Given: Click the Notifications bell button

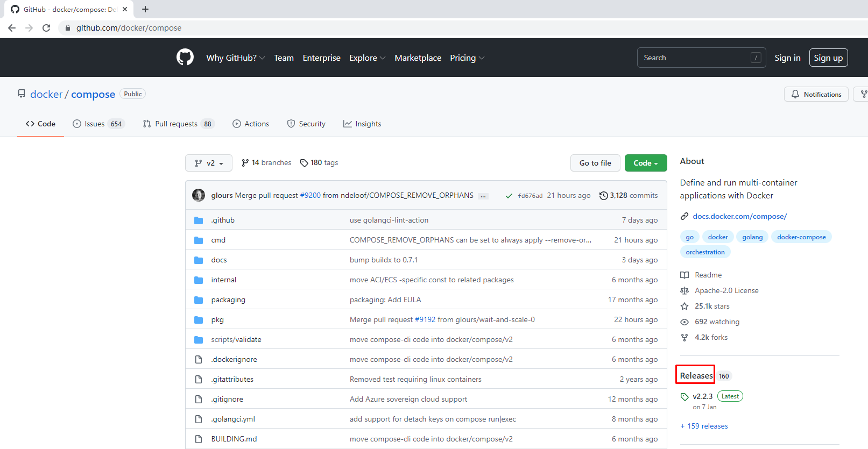Looking at the screenshot, I should click(x=816, y=94).
